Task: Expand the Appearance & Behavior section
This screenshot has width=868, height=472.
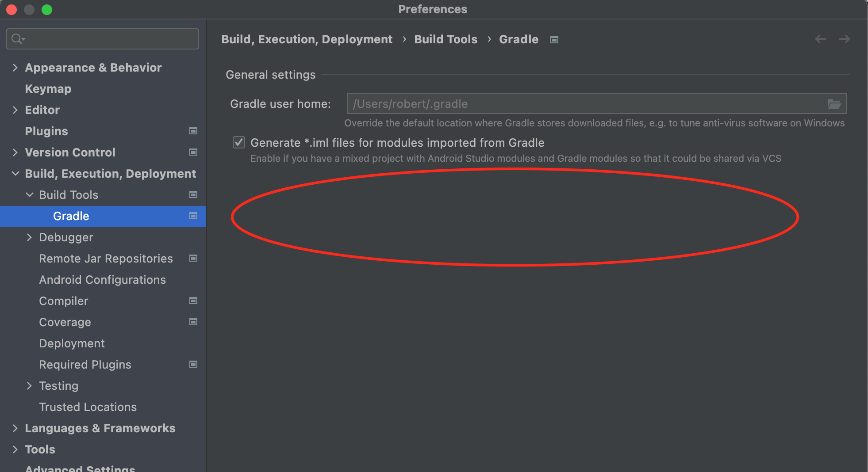Action: (15, 67)
